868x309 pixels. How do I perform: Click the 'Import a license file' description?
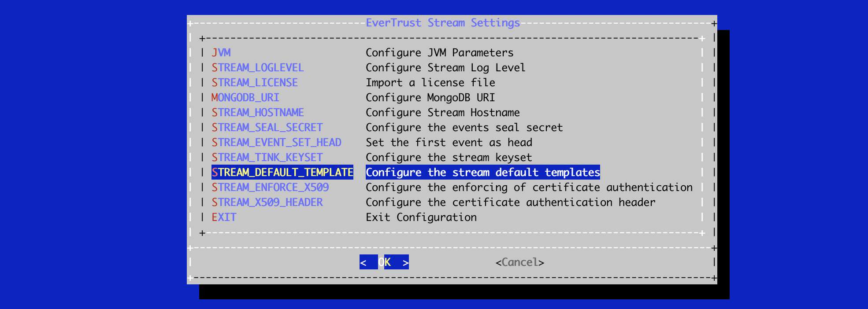430,83
